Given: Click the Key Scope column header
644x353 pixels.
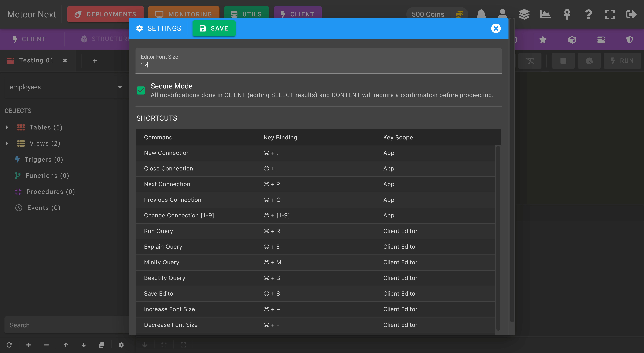Looking at the screenshot, I should click(398, 137).
